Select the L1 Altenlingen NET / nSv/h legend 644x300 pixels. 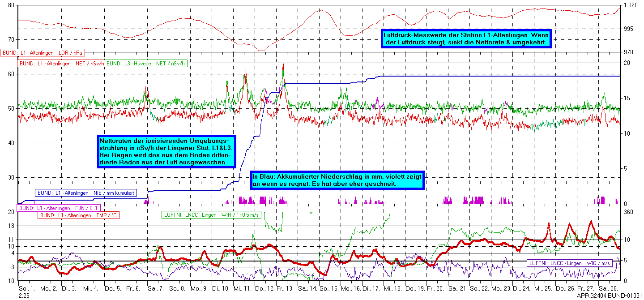[x=60, y=64]
